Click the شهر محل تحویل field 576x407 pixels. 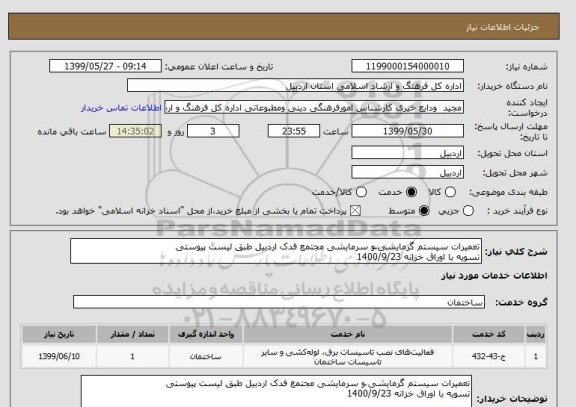point(407,172)
